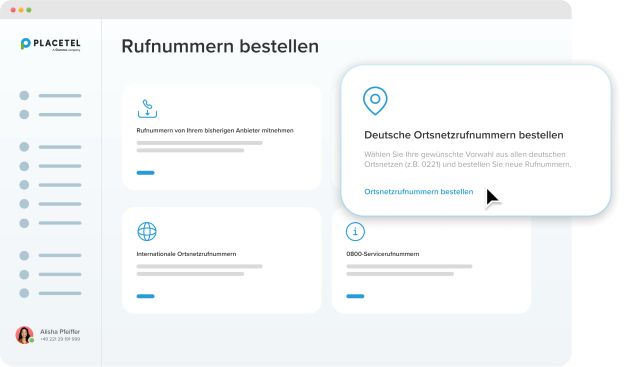Click the info icon for 0800 numbers

pos(355,232)
